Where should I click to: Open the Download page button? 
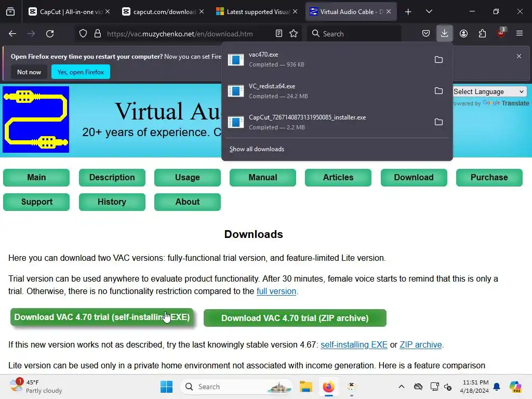(414, 178)
